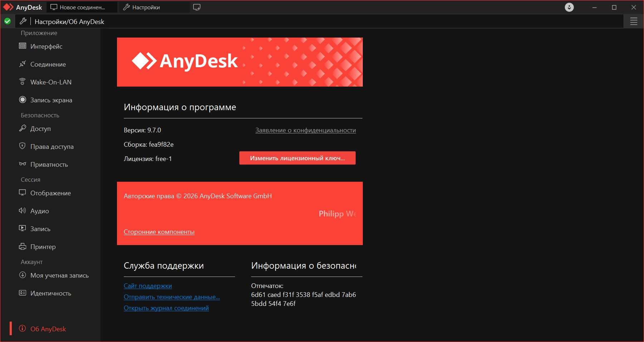The width and height of the screenshot is (644, 342).
Task: Click the copyright text Авторские права 2026
Action: (x=198, y=196)
